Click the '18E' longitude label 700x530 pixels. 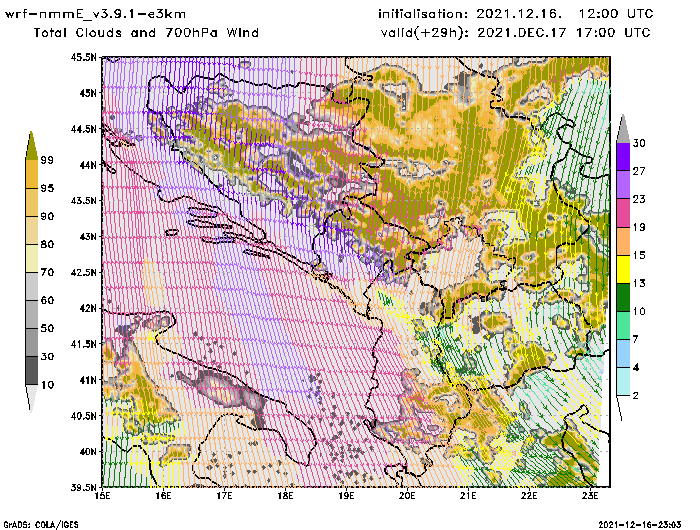coord(285,496)
